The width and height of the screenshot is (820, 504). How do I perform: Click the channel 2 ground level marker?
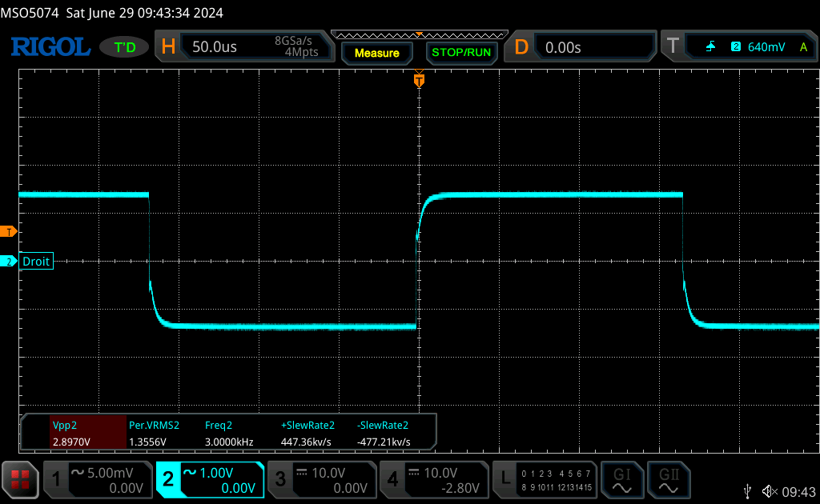click(x=8, y=261)
